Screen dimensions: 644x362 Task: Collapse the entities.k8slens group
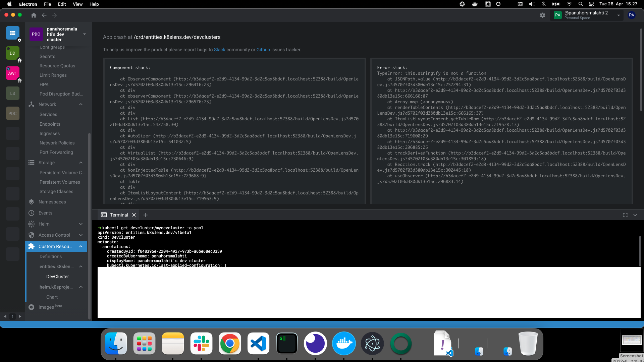81,266
